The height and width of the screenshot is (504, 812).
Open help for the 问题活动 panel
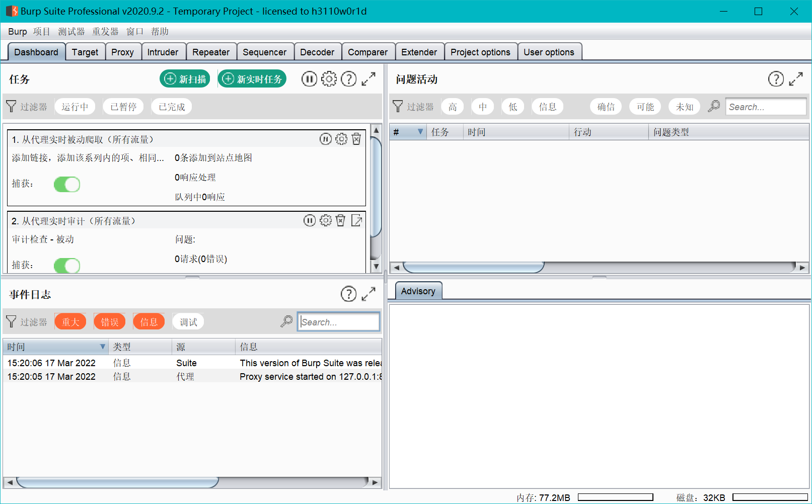pos(776,78)
